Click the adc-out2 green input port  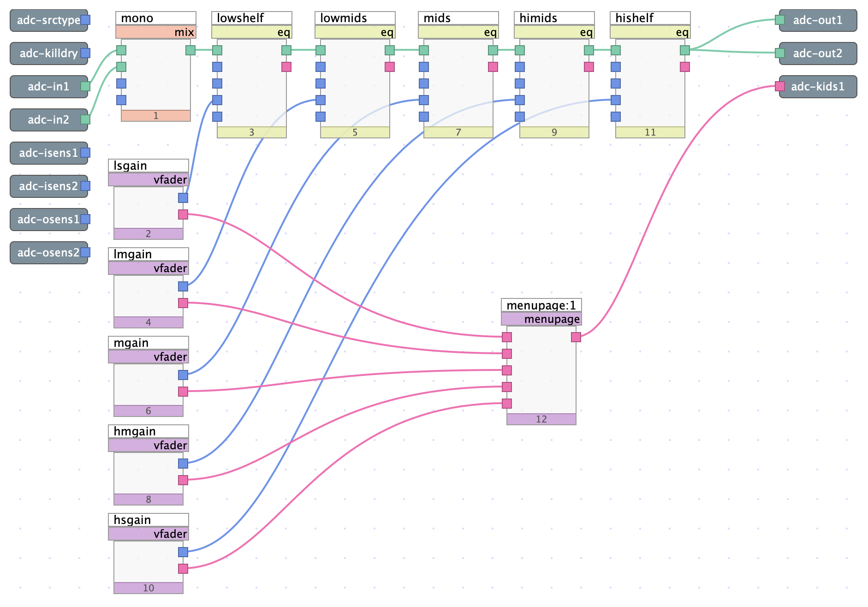point(780,53)
